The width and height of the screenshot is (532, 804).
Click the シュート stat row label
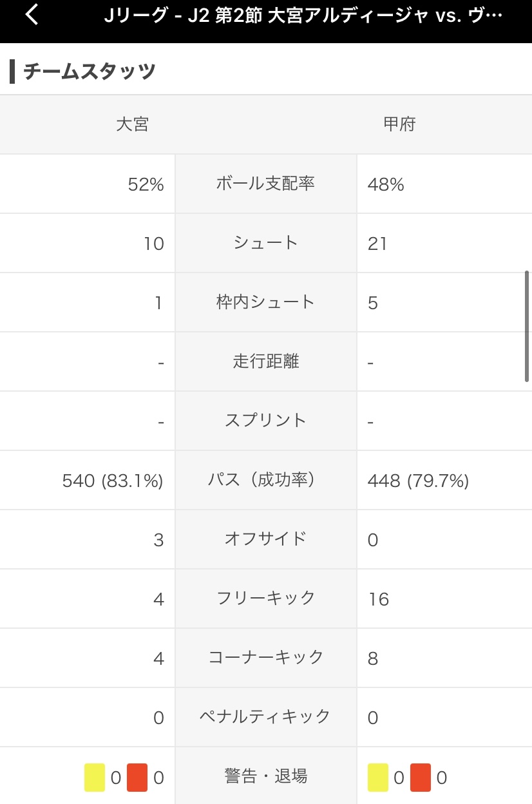(265, 243)
